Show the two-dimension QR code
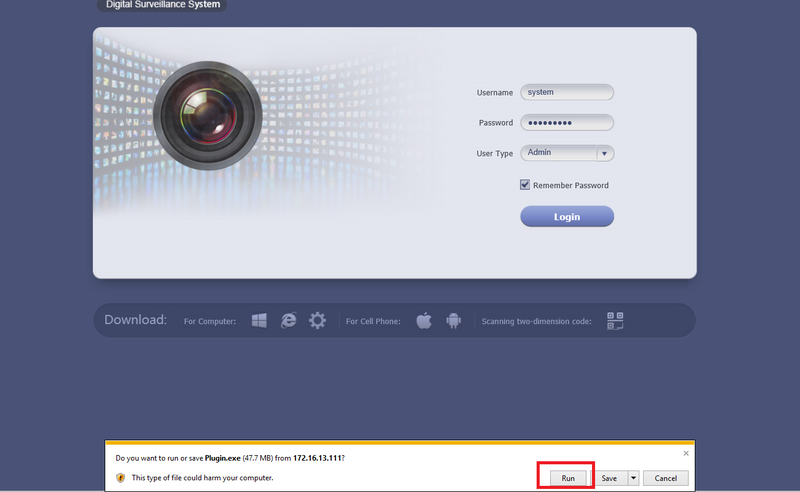This screenshot has height=492, width=800. [615, 321]
